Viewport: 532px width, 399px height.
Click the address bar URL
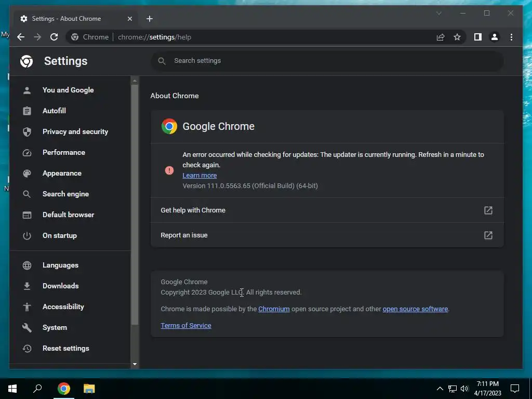(x=154, y=37)
